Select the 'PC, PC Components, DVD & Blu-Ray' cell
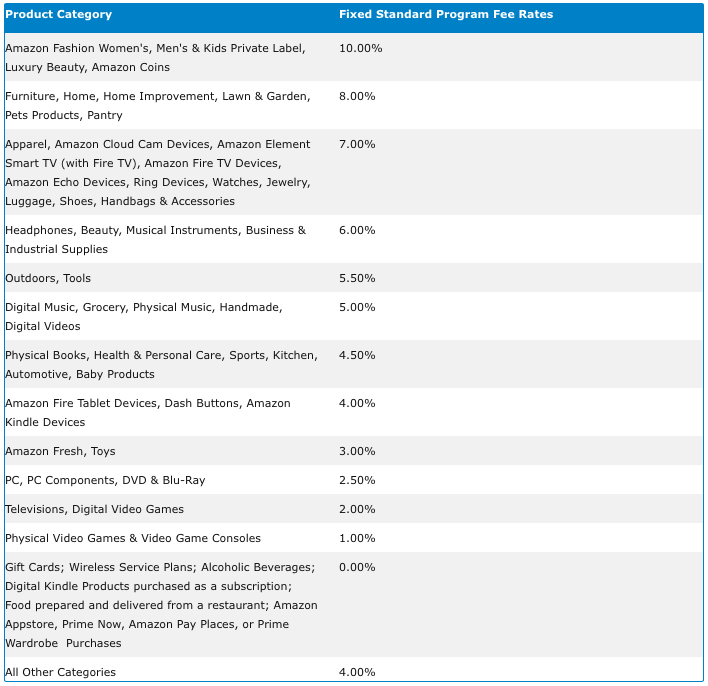The height and width of the screenshot is (686, 708). [105, 480]
